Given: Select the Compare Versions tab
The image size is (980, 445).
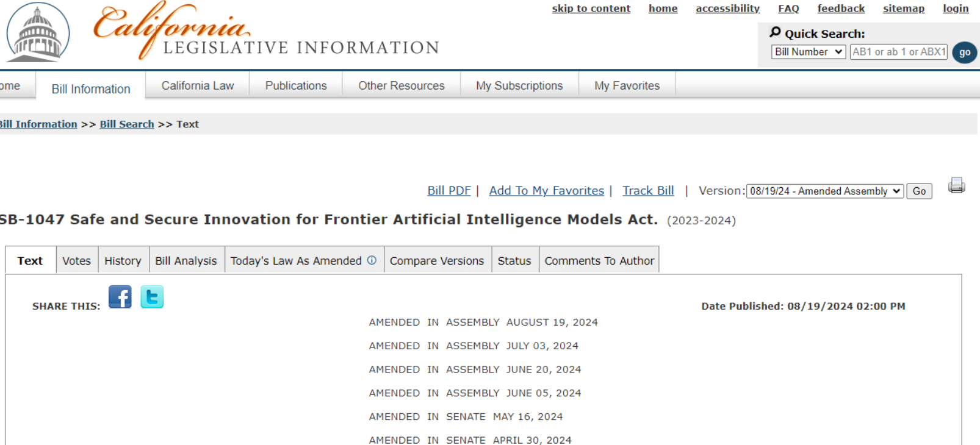Looking at the screenshot, I should [437, 261].
